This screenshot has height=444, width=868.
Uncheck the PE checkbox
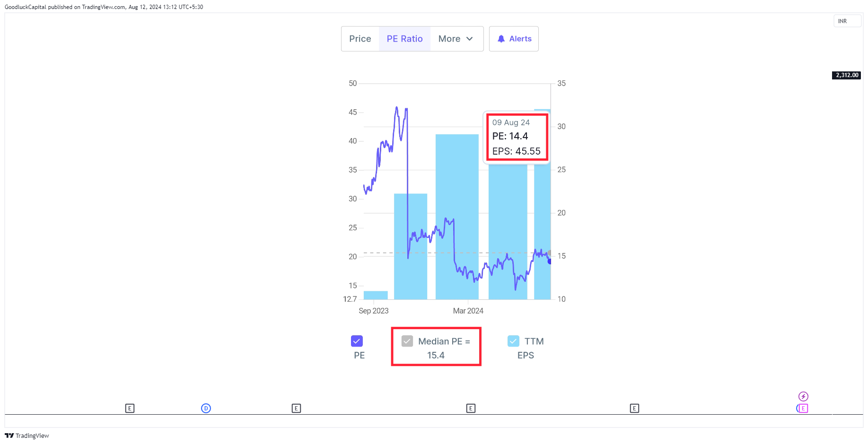[x=357, y=341]
